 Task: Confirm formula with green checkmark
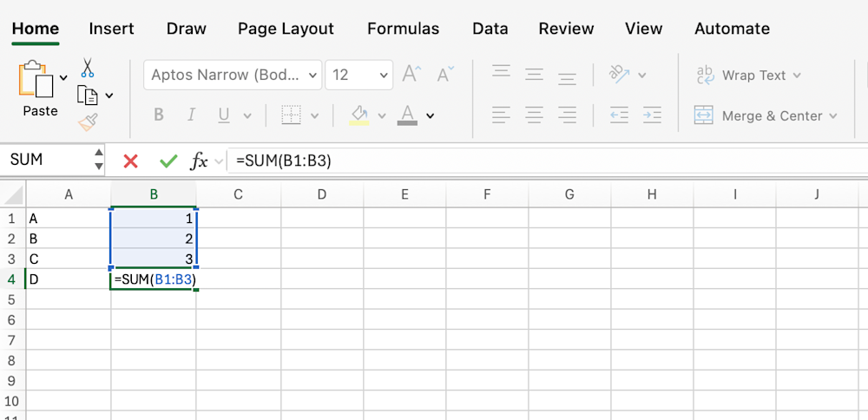tap(168, 161)
